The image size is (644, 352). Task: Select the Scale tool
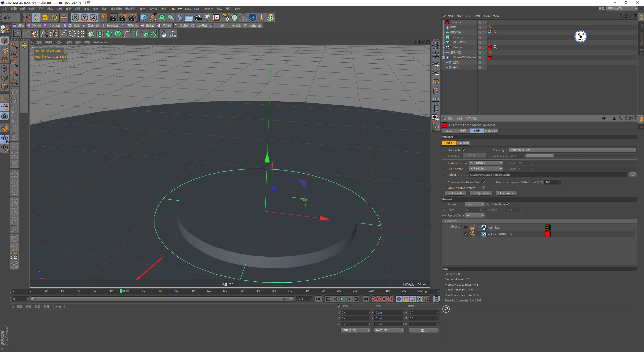click(x=45, y=17)
